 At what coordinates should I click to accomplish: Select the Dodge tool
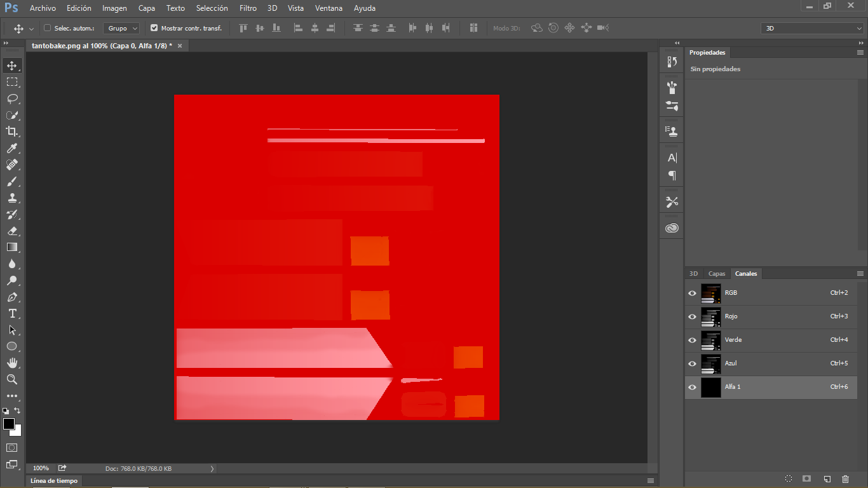[x=12, y=280]
